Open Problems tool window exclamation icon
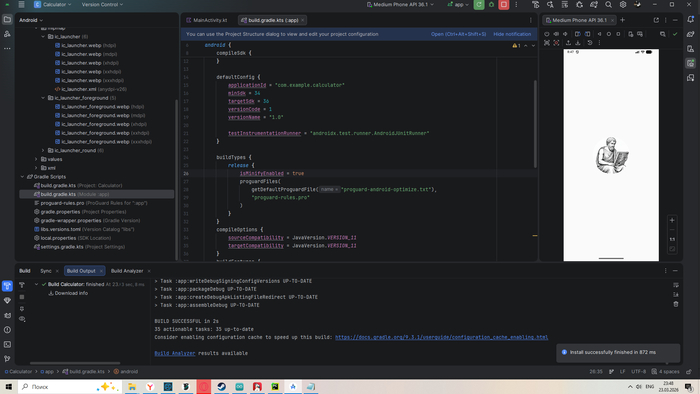This screenshot has height=394, width=700. click(x=7, y=330)
